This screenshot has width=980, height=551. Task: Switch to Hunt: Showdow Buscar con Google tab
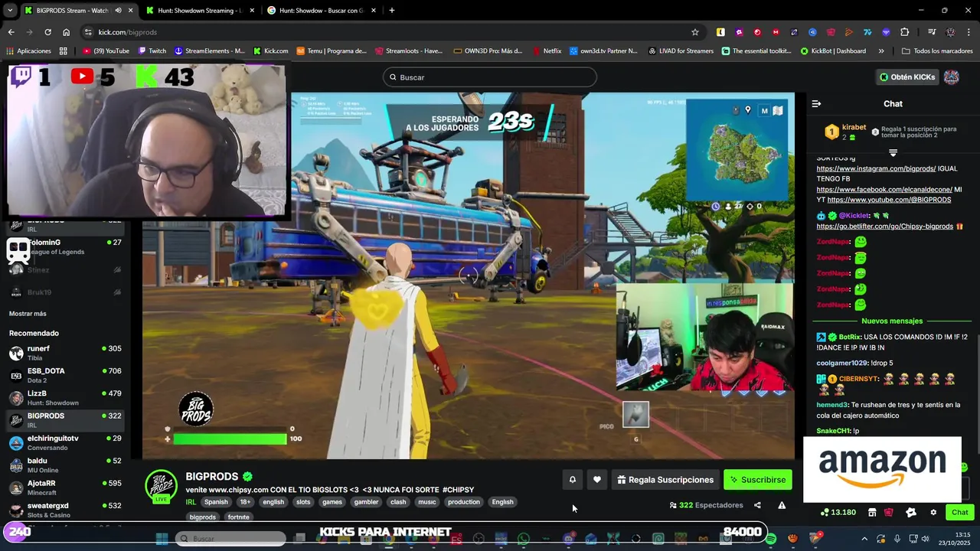(320, 11)
